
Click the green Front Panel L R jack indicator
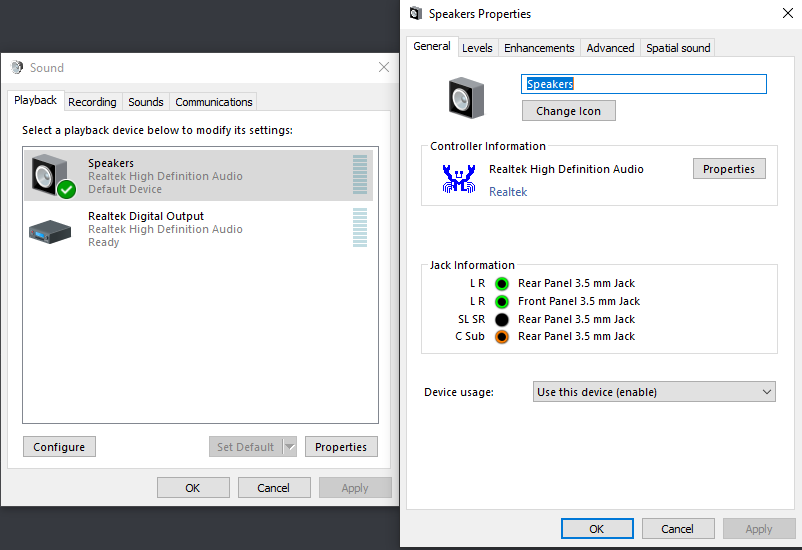(502, 301)
